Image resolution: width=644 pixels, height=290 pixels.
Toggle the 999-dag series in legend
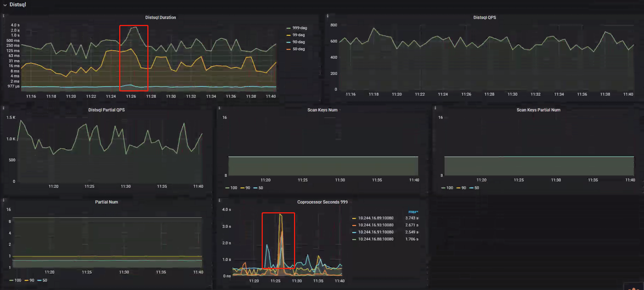tap(300, 28)
